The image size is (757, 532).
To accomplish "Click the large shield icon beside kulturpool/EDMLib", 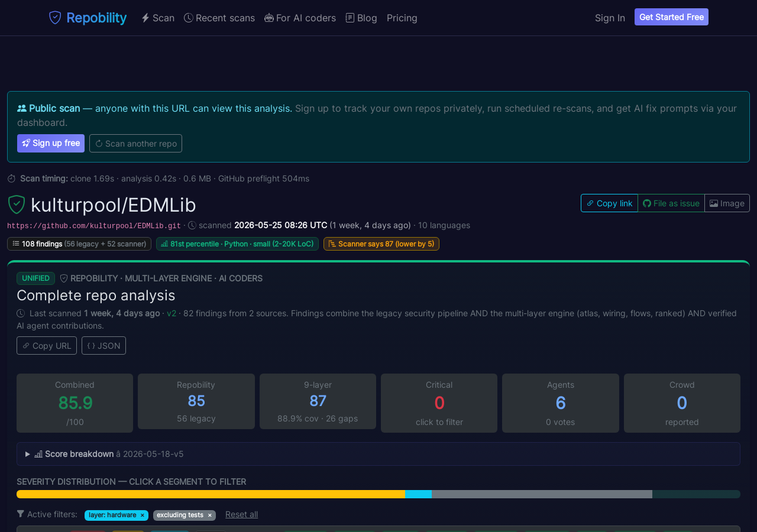I will click(17, 205).
